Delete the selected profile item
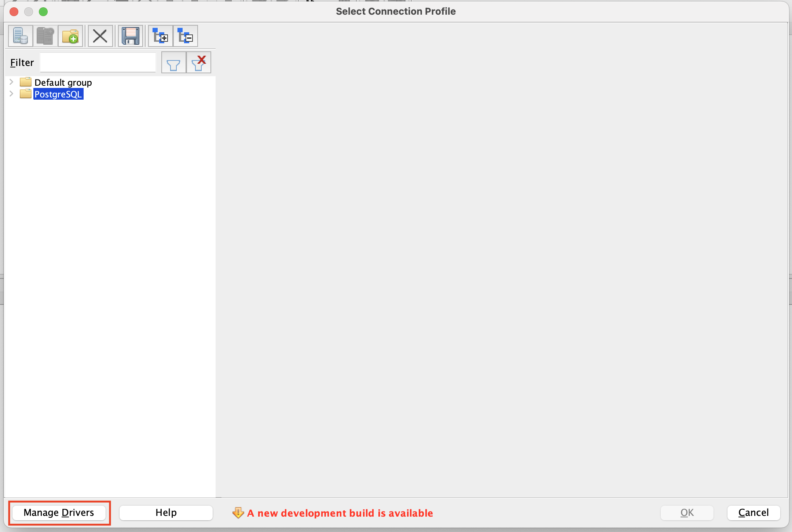This screenshot has width=792, height=532. pos(100,36)
